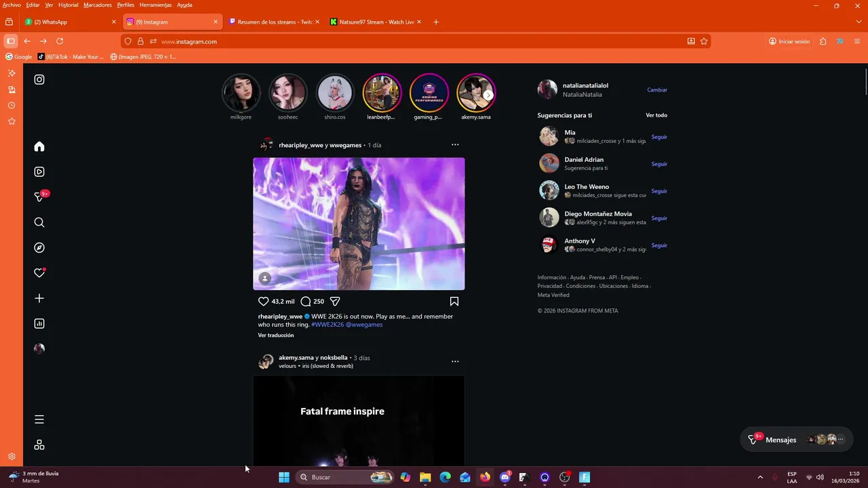Open a new browser tab
868x488 pixels.
point(436,22)
